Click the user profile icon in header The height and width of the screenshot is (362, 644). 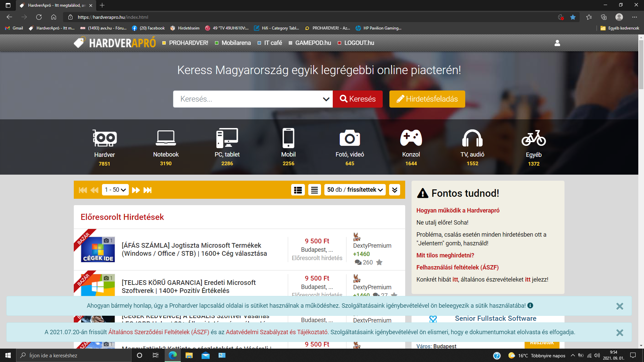tap(557, 43)
